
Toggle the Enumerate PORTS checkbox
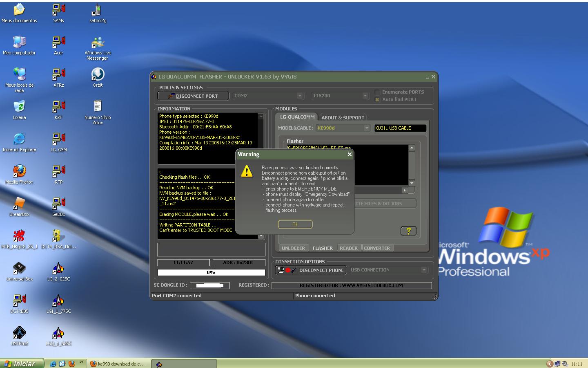pos(377,92)
